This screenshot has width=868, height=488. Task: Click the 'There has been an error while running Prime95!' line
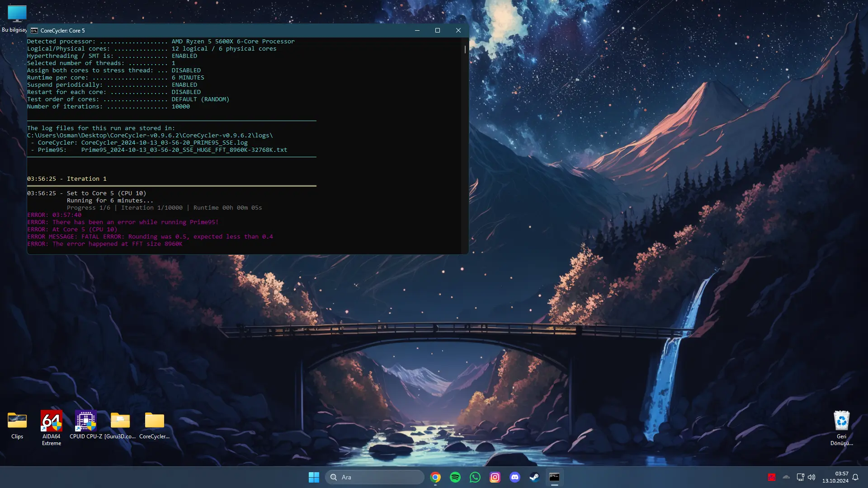tap(123, 222)
